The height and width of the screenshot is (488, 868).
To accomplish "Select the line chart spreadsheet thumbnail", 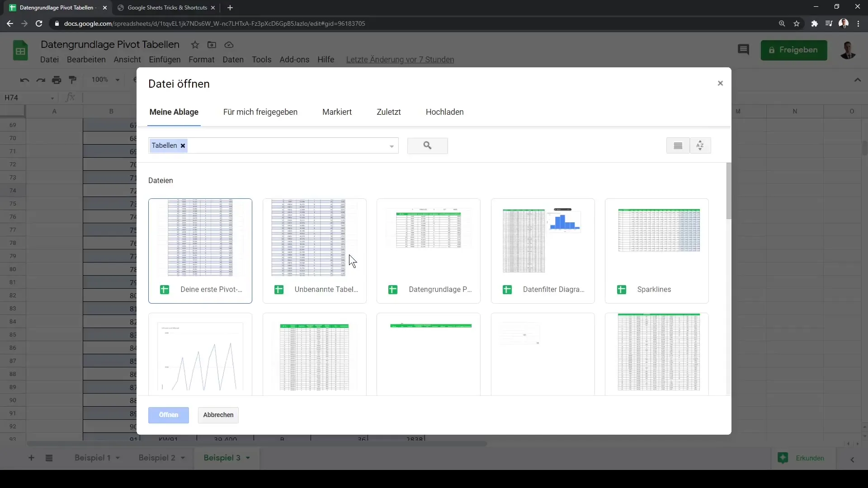I will coord(200,355).
